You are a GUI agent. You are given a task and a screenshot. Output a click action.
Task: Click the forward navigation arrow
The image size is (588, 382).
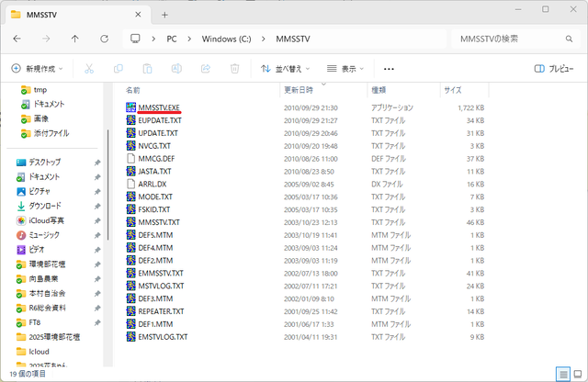tap(46, 39)
